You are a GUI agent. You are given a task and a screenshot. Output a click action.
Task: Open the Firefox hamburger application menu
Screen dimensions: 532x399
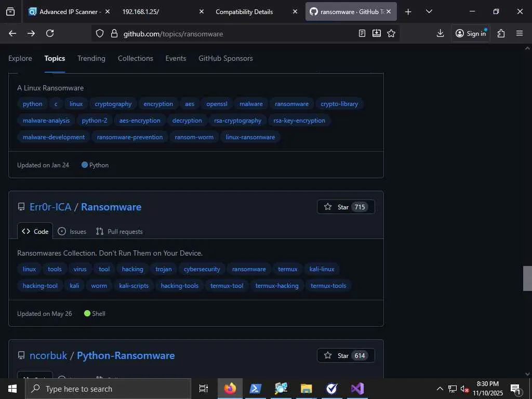520,33
